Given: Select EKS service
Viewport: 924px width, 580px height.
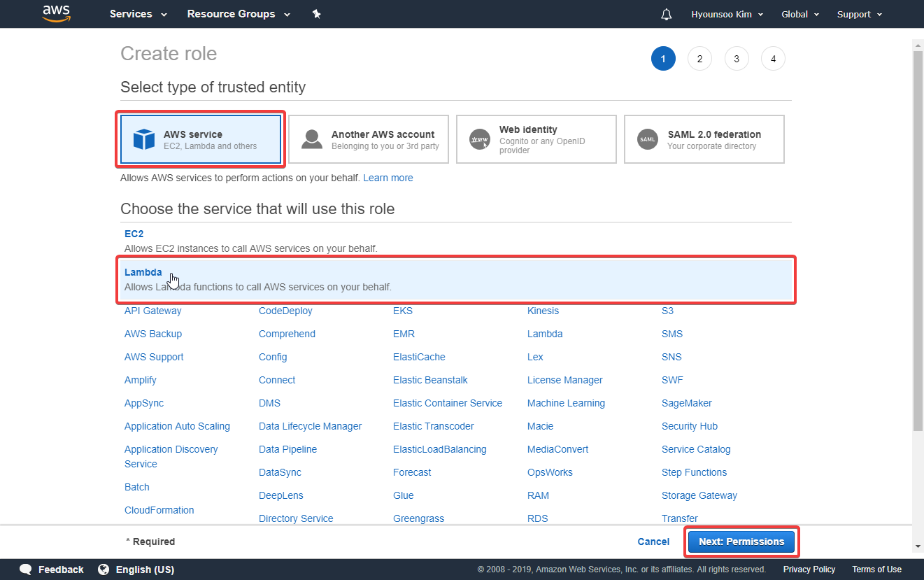Looking at the screenshot, I should coord(403,311).
